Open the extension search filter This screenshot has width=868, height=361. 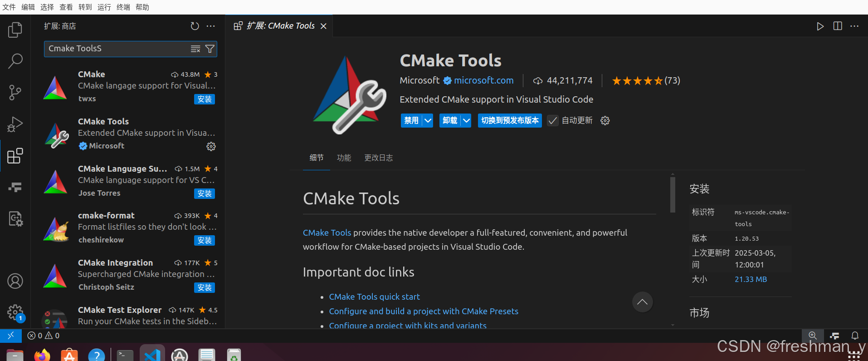pos(210,49)
